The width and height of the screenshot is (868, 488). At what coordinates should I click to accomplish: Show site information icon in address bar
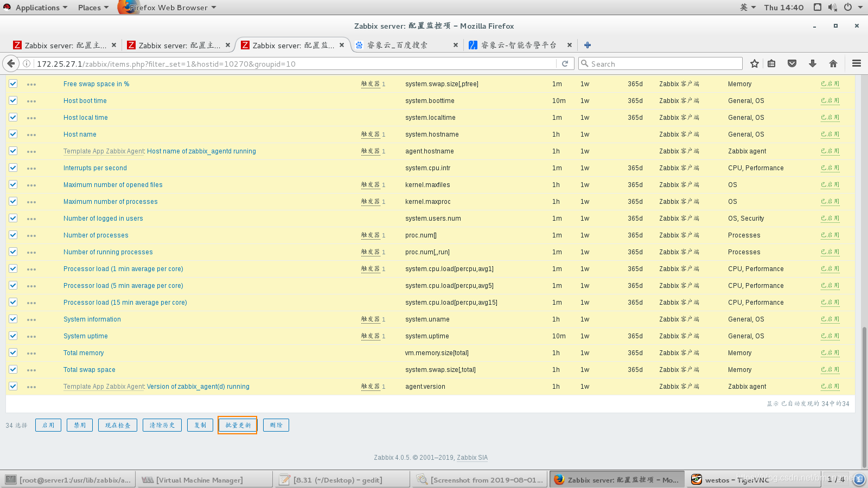[x=26, y=63]
